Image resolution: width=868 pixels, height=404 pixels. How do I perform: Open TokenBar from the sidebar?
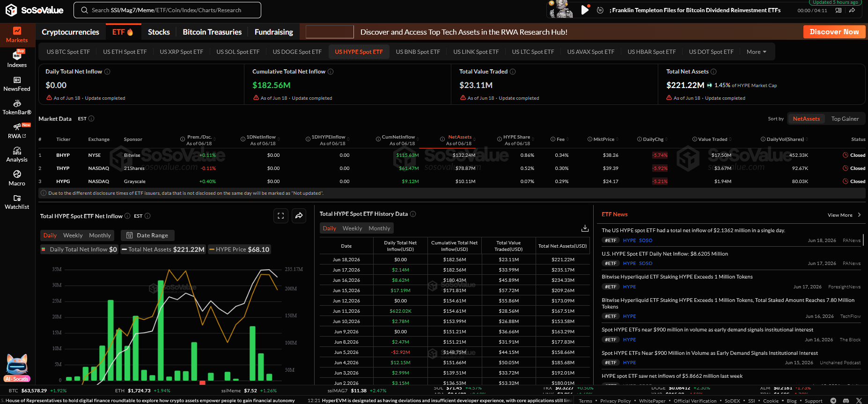coord(17,107)
